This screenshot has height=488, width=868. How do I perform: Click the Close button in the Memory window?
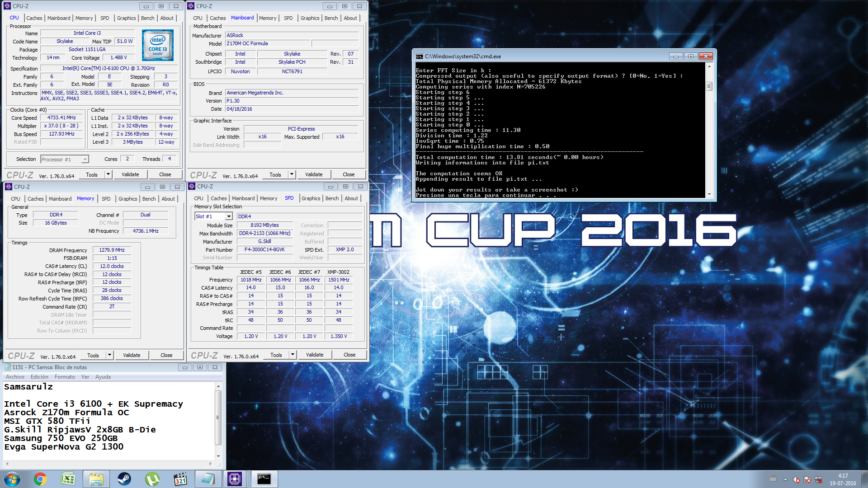[x=166, y=355]
